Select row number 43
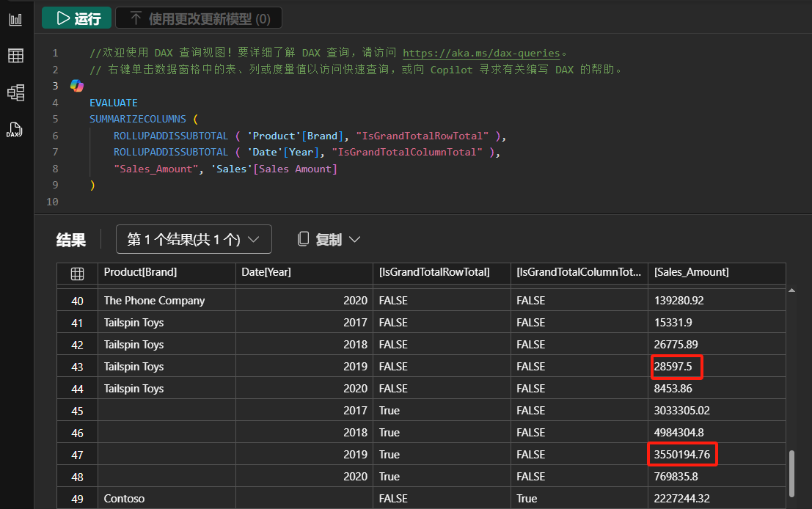 point(77,367)
